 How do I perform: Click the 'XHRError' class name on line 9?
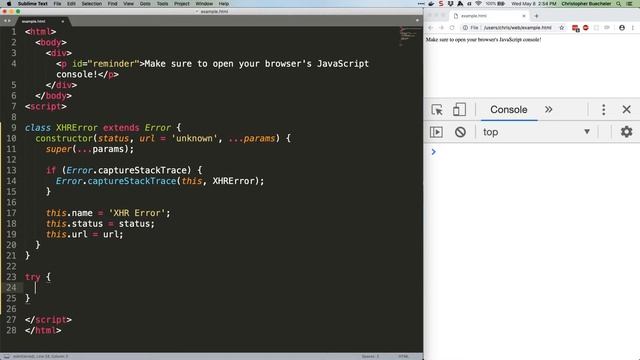coord(77,128)
